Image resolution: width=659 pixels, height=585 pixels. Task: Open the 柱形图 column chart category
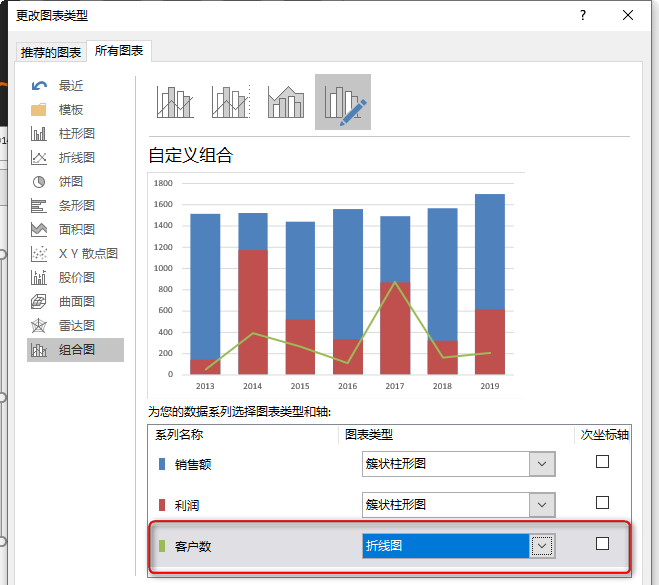(76, 134)
